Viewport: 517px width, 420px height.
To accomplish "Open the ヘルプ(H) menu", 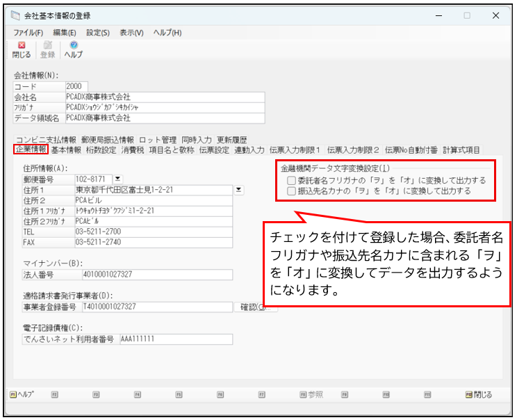I will pyautogui.click(x=167, y=33).
